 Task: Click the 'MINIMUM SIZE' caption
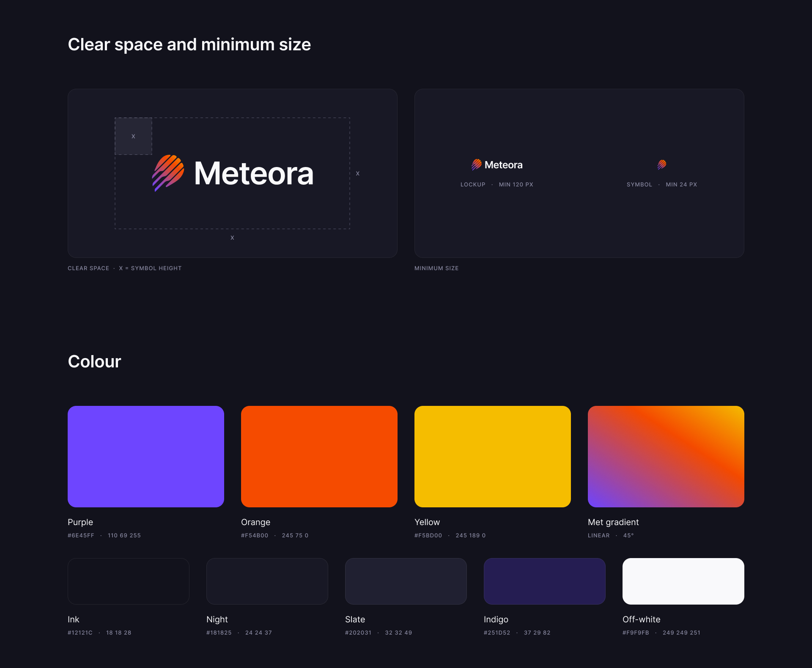[x=436, y=268]
